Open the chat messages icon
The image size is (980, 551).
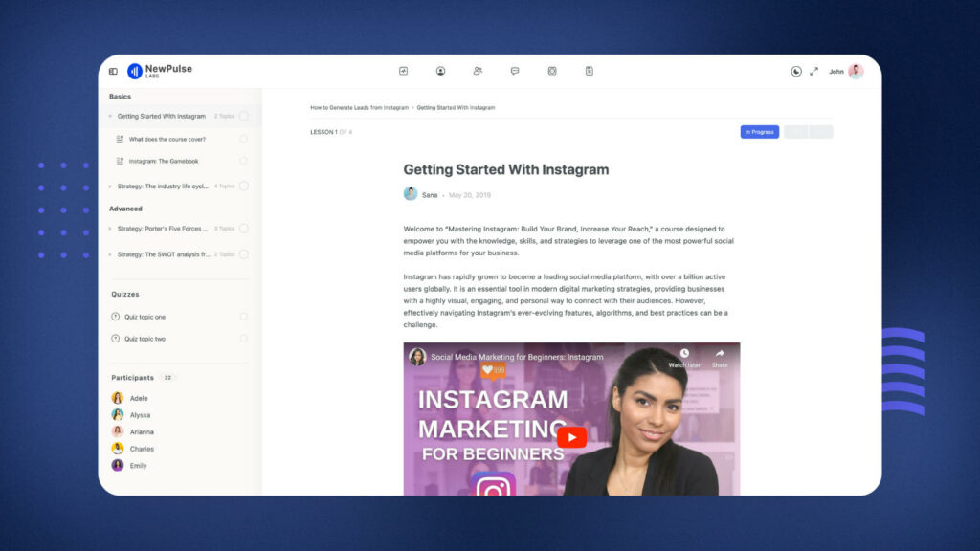coord(515,71)
